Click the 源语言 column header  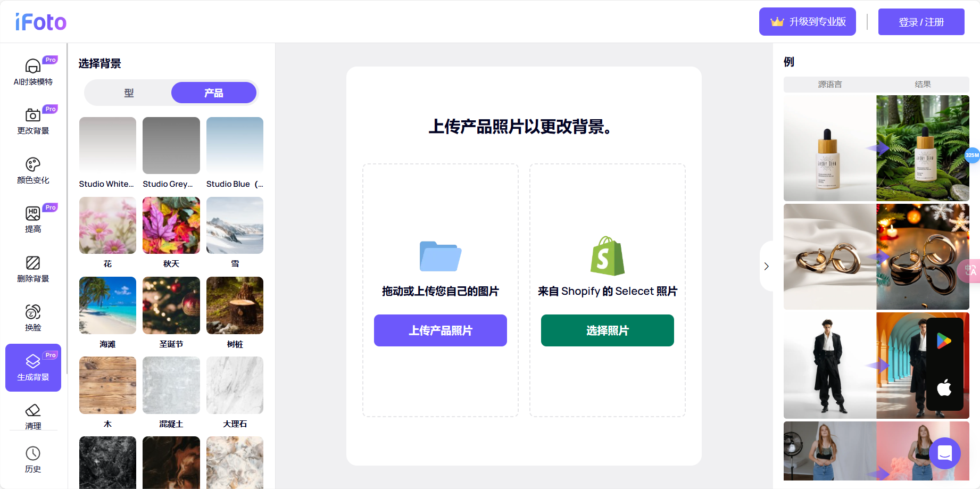[x=830, y=84]
